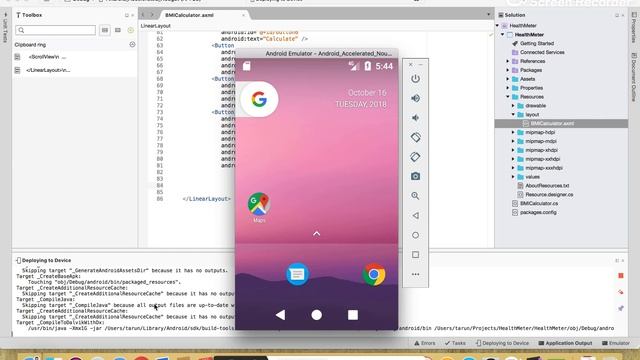This screenshot has width=640, height=360.
Task: Open the Document Outline side tab
Action: (x=634, y=78)
